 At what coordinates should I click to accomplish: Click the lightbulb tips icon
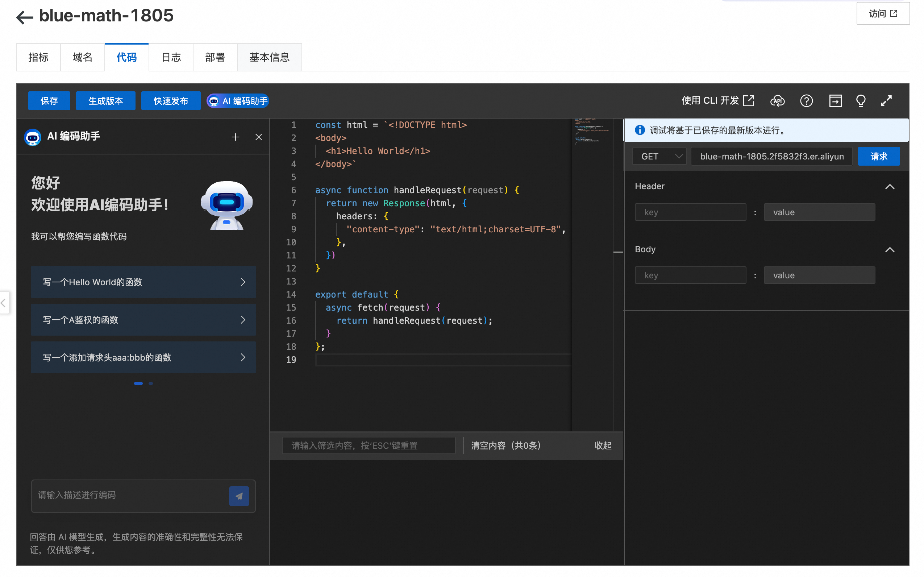(x=860, y=101)
